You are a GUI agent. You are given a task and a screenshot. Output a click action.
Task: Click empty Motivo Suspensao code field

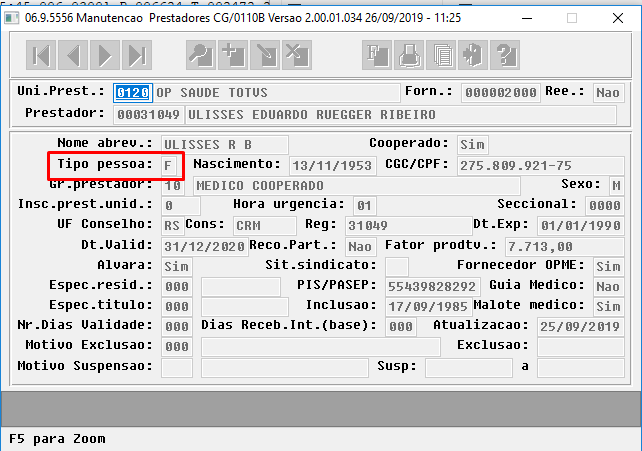pos(177,368)
